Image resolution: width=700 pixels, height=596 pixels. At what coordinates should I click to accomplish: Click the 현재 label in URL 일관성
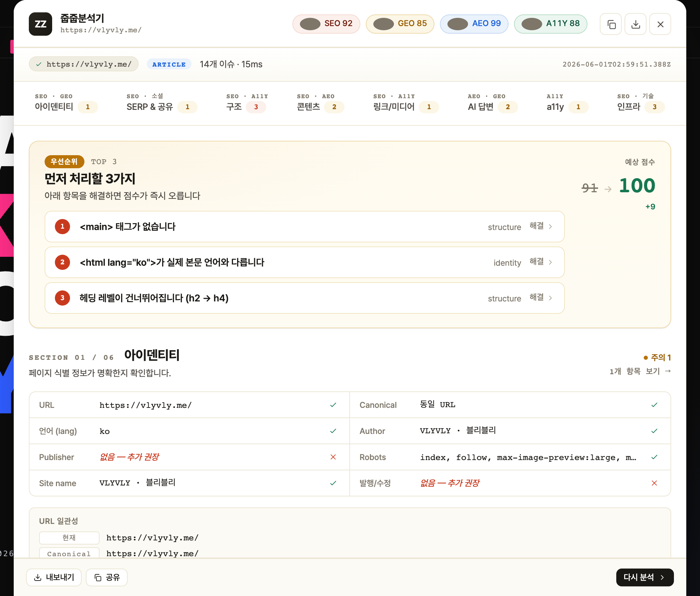[x=69, y=538]
